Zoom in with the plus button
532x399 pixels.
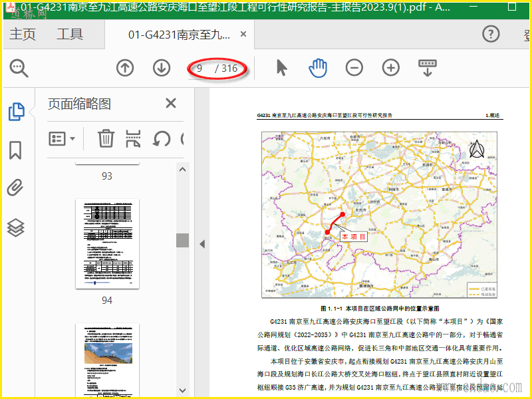pyautogui.click(x=391, y=68)
